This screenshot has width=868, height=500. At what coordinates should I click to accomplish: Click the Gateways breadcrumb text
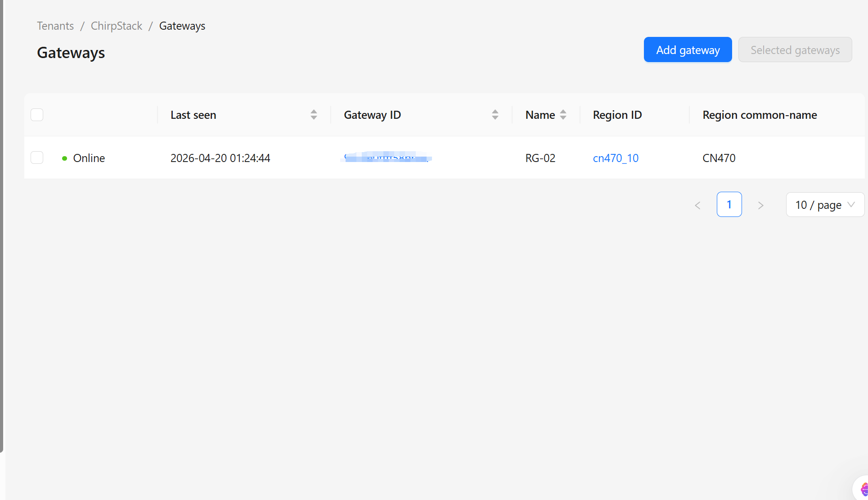tap(182, 26)
